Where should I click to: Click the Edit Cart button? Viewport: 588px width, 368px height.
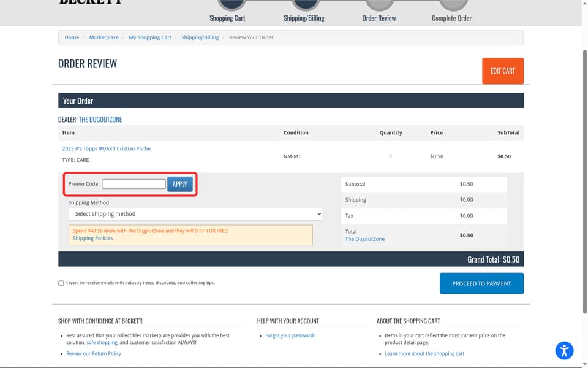point(502,71)
